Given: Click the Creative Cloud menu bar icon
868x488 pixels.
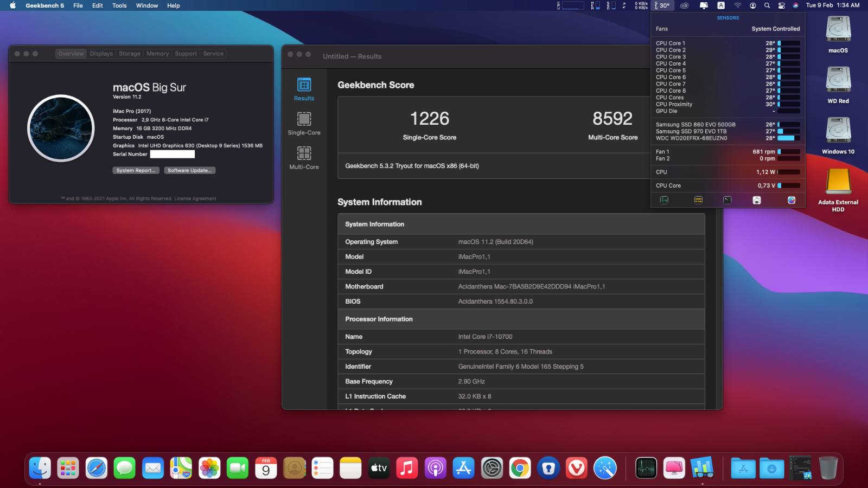Looking at the screenshot, I should (685, 5).
